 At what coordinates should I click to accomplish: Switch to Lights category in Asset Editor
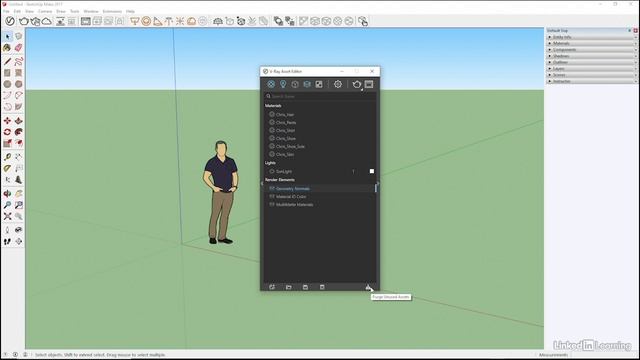(x=283, y=84)
